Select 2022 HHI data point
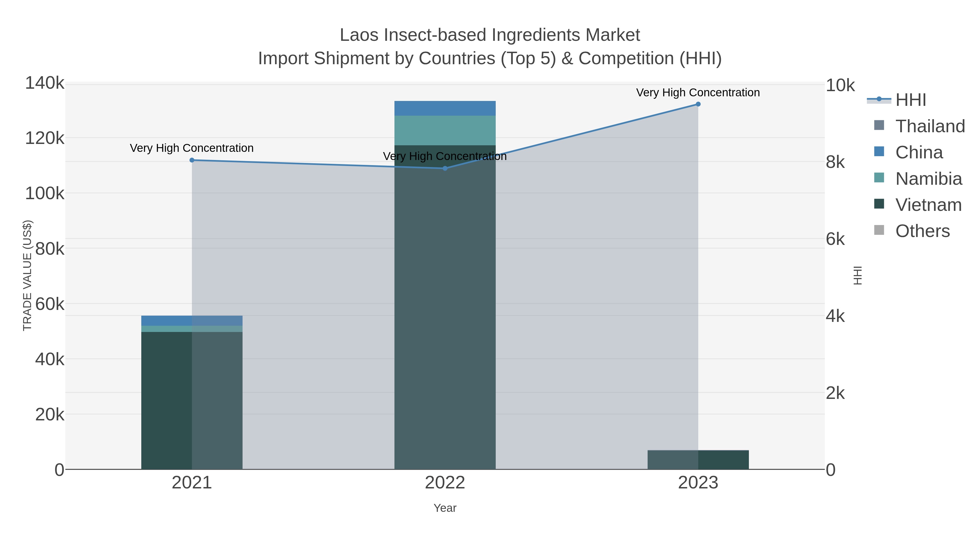Image resolution: width=980 pixels, height=551 pixels. 445,168
